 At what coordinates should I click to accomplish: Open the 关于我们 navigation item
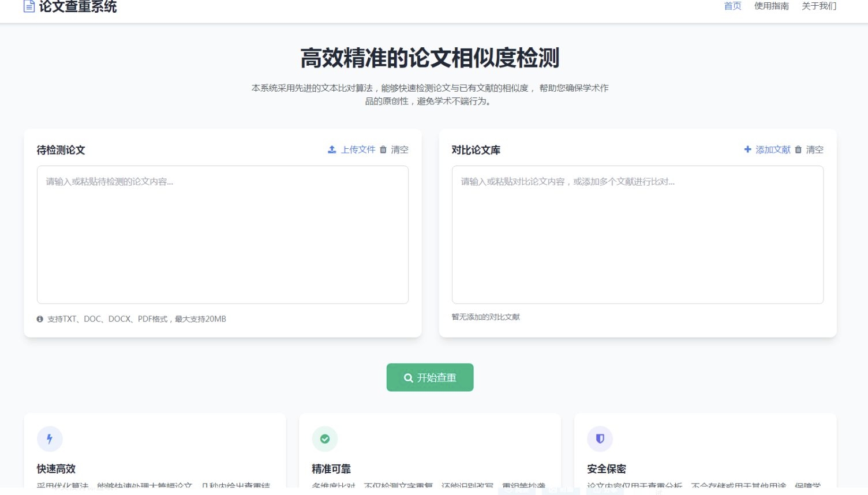pos(818,6)
